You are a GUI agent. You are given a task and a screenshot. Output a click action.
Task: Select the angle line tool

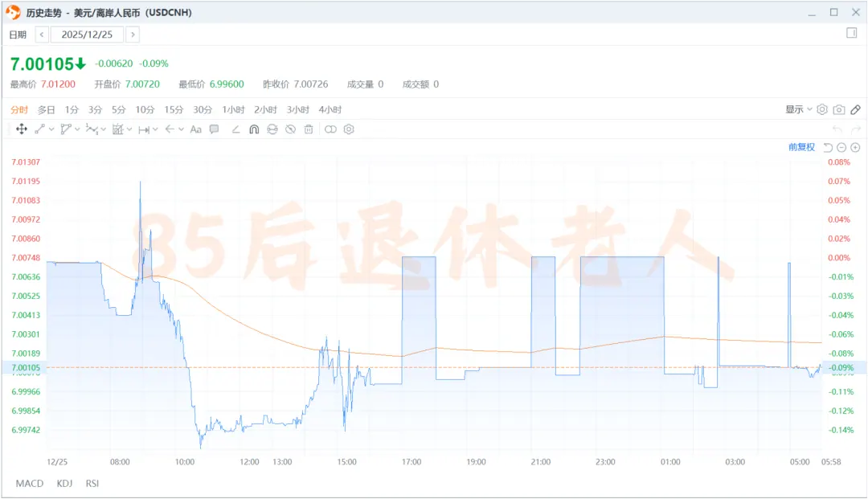235,129
